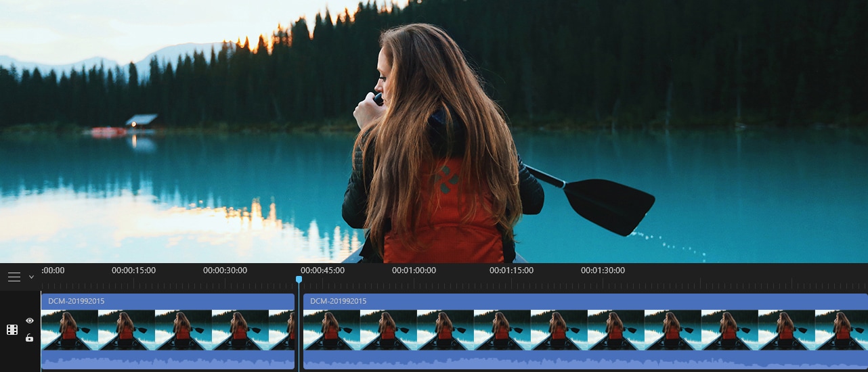Image resolution: width=868 pixels, height=372 pixels.
Task: Click the 00:01:15:00 mark on the ruler
Action: (x=511, y=271)
